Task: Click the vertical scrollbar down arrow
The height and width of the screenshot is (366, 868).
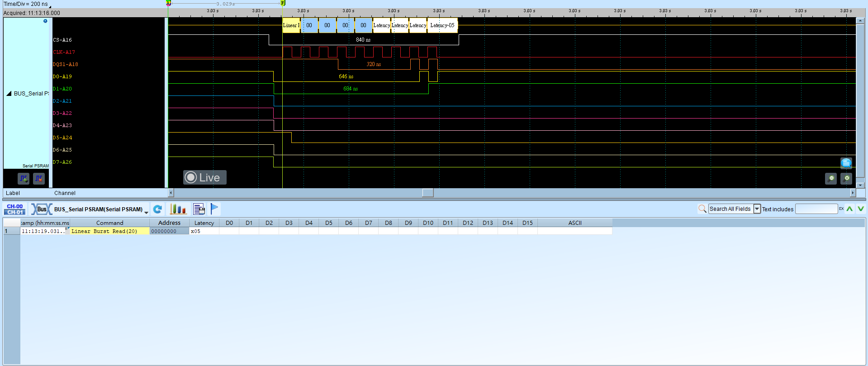Action: click(x=860, y=185)
